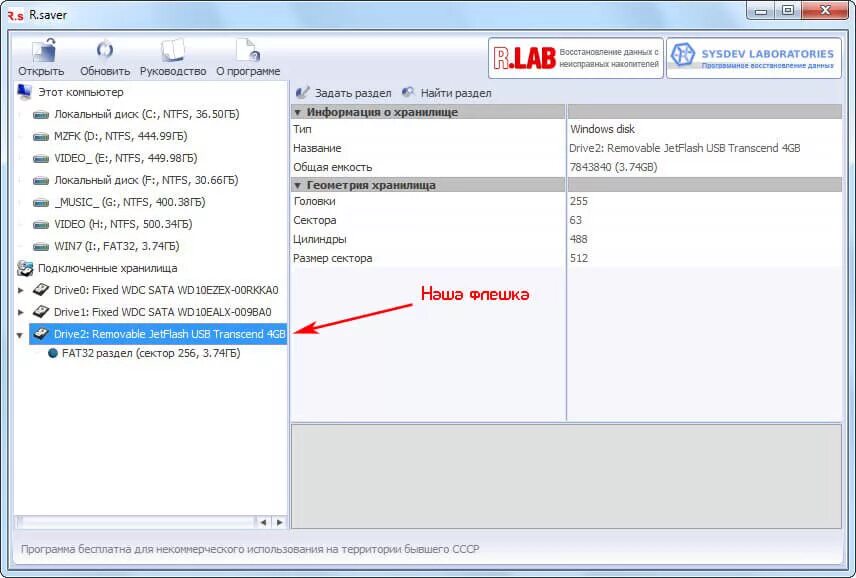Click the tree panel horizontal scrollbar track
The width and height of the screenshot is (856, 578).
pos(136,522)
